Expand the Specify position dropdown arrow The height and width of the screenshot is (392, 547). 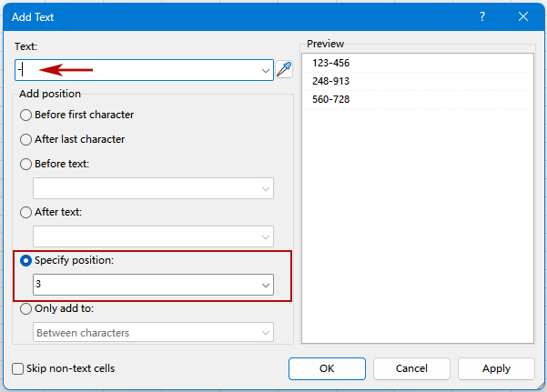click(266, 285)
